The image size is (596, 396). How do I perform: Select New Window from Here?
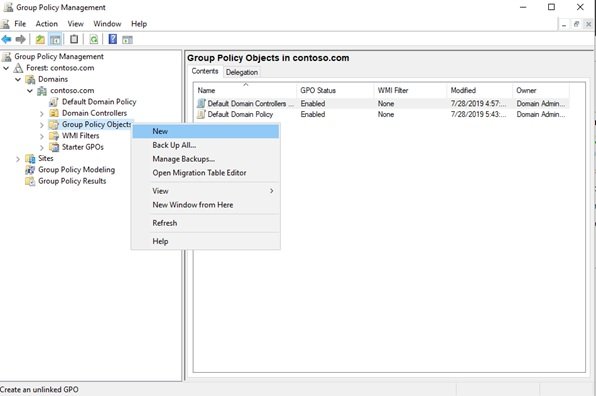206,205
